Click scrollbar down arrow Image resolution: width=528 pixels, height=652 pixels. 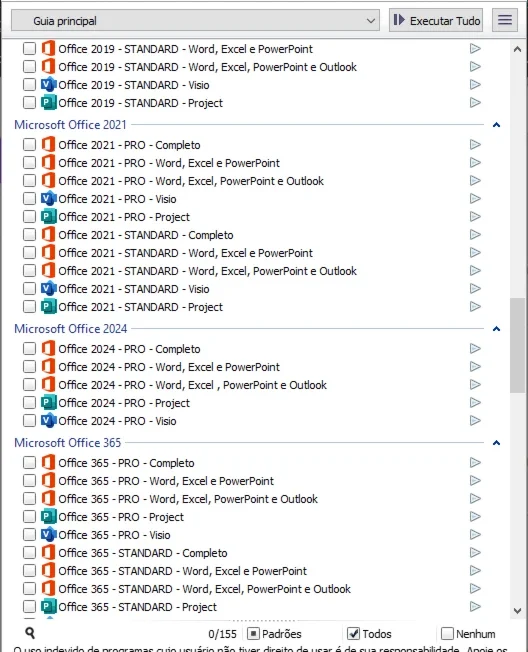(518, 611)
